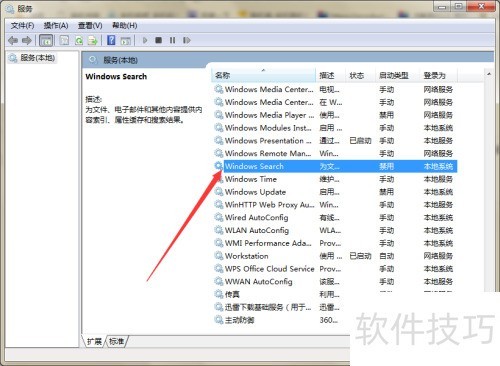Pause the service with the pause button
Viewport: 500px width, 366px height.
pos(172,40)
